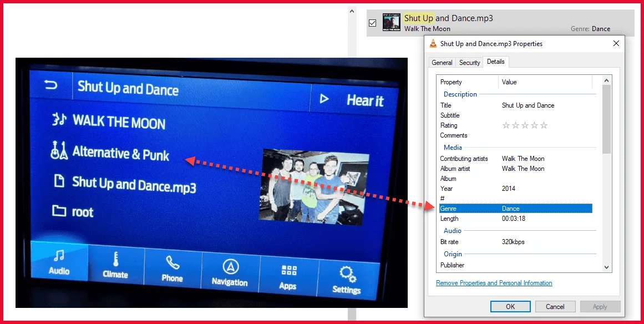The width and height of the screenshot is (644, 324).
Task: Click Album artist value Walk The Moon
Action: (x=523, y=168)
